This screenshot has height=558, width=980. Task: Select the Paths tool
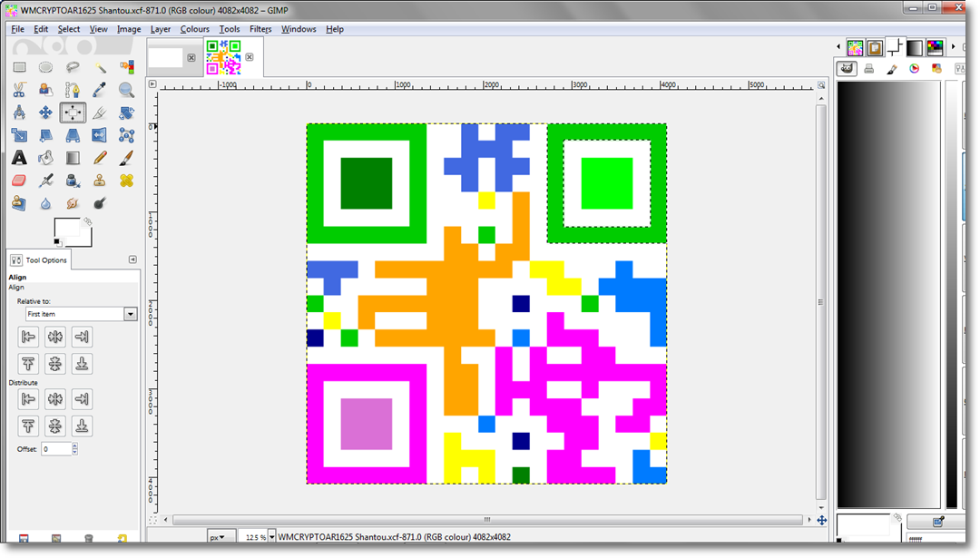pyautogui.click(x=73, y=90)
